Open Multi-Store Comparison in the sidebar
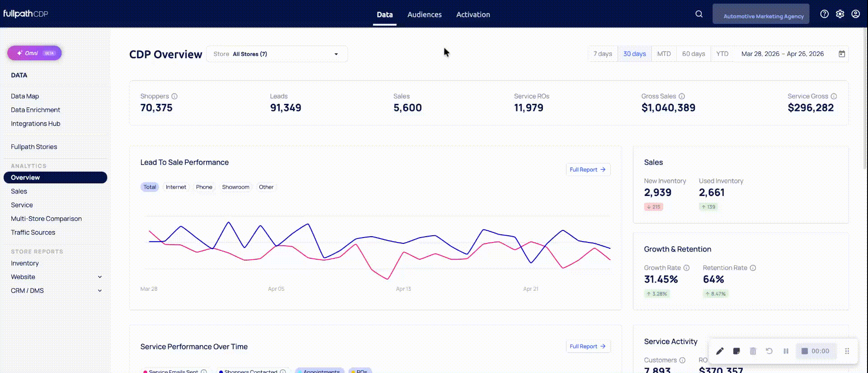The image size is (868, 373). (46, 219)
